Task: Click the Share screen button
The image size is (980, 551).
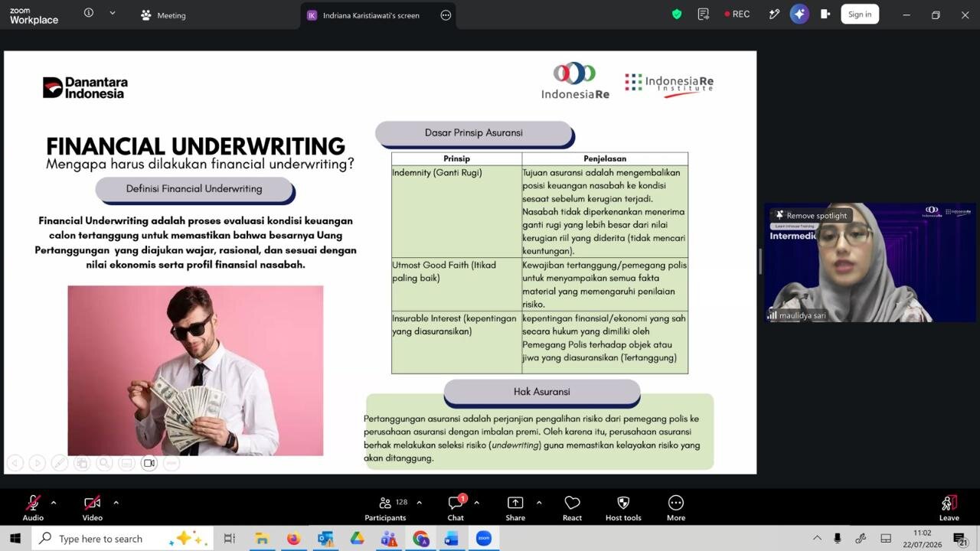Action: [x=515, y=508]
